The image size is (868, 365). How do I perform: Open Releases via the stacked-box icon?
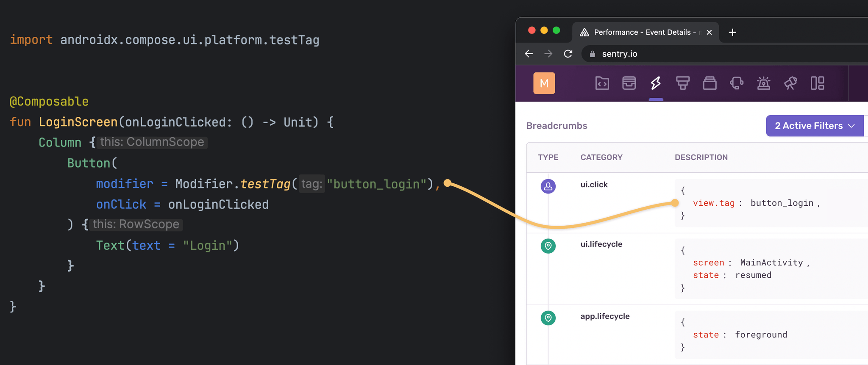[709, 83]
